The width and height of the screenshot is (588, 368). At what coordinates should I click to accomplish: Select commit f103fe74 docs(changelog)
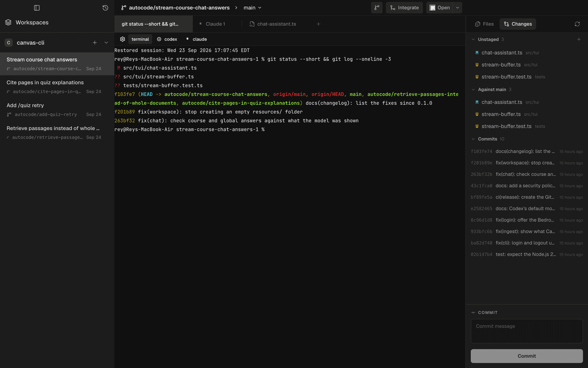click(527, 151)
